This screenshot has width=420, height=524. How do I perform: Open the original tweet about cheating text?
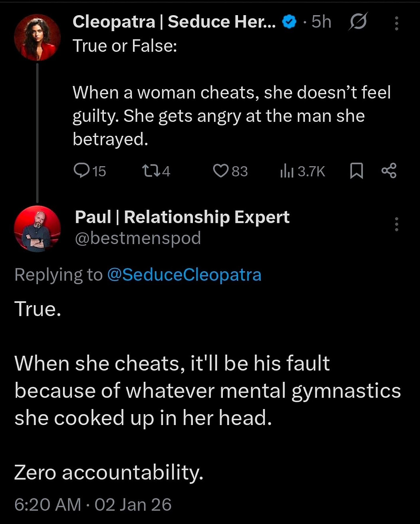(231, 116)
